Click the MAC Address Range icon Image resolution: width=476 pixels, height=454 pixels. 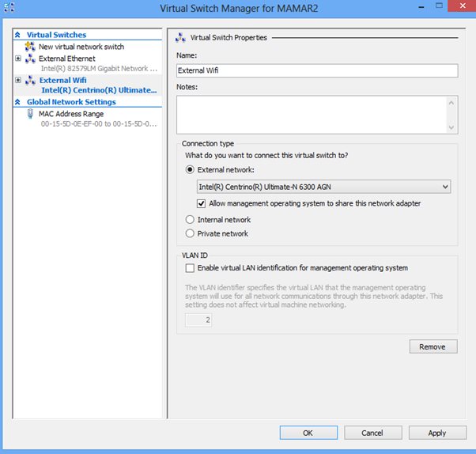coord(30,113)
